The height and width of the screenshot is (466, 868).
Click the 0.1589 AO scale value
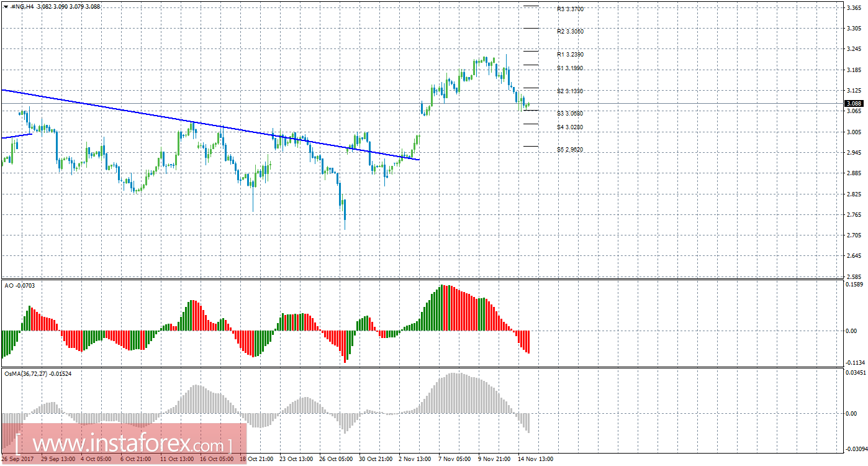(x=855, y=285)
